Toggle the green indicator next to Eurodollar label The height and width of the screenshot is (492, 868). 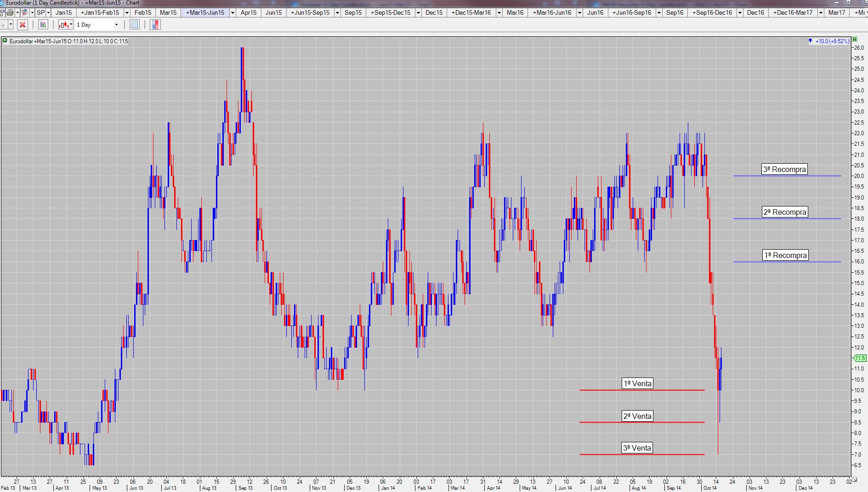point(5,41)
